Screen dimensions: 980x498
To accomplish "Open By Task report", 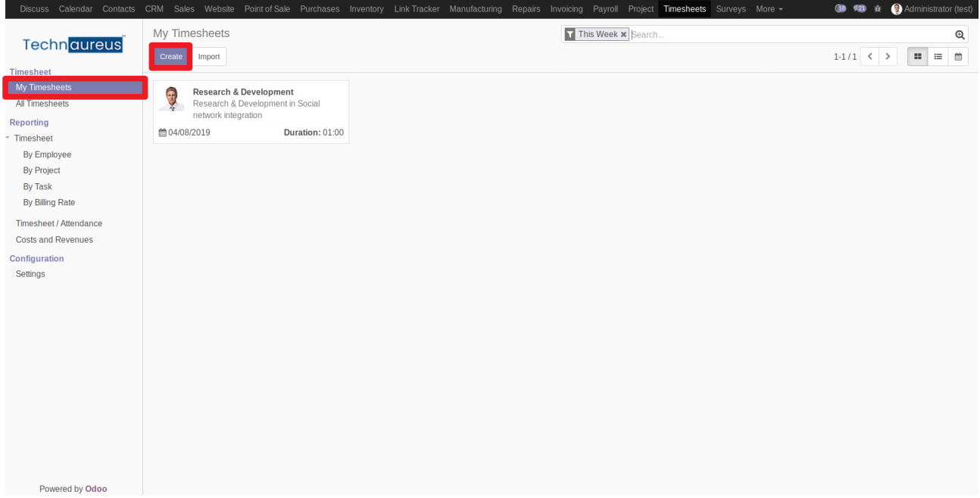I will coord(38,186).
